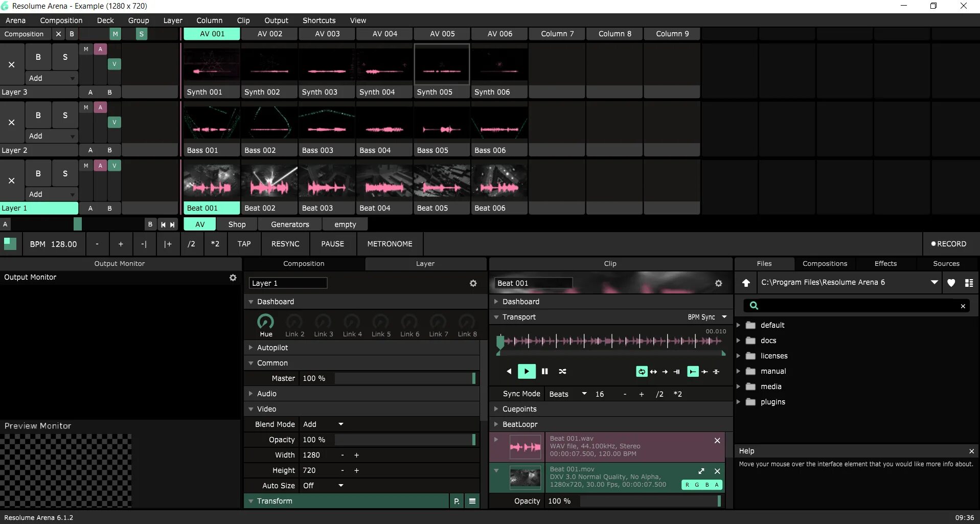This screenshot has height=524, width=980.
Task: Click the resize arrows on Beat 001.mov
Action: 701,471
